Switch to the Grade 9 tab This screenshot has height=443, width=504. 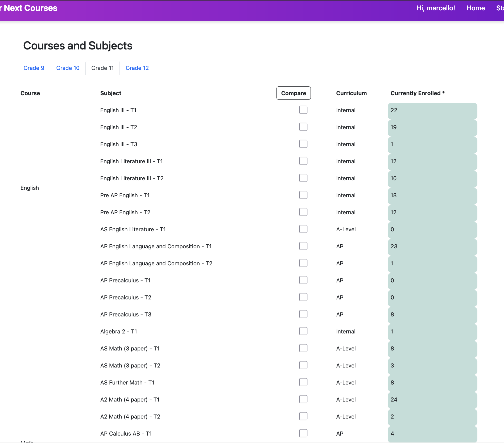pos(34,68)
